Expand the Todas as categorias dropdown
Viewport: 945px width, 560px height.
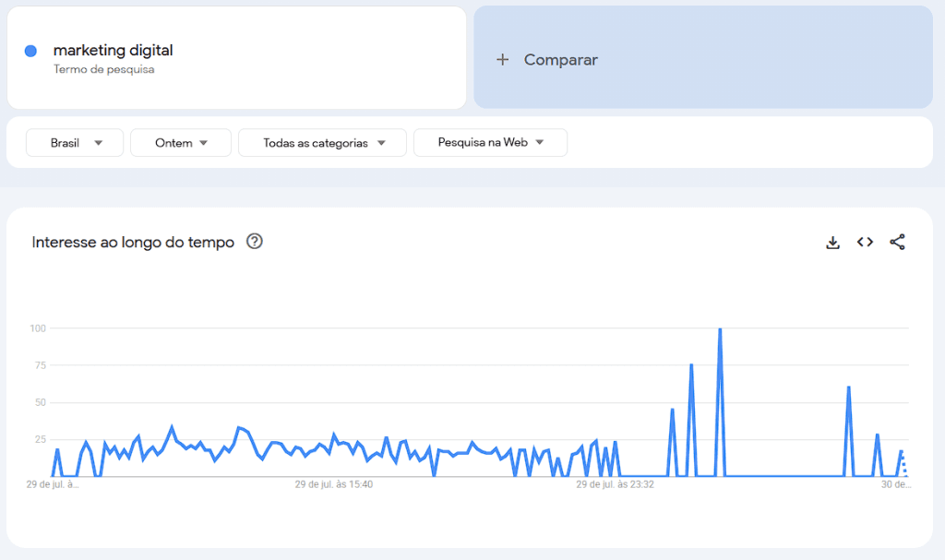pos(321,142)
